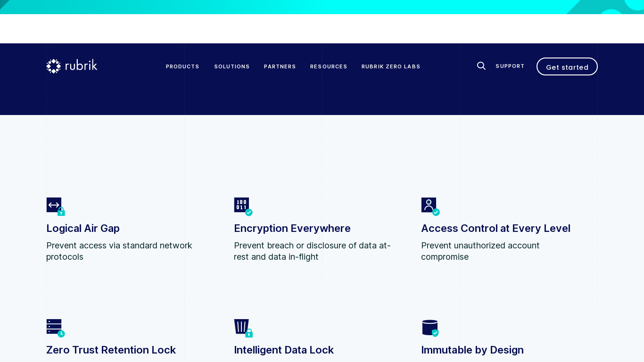The image size is (644, 362).
Task: Click the Zero Trust Retention Lock icon
Action: [x=56, y=328]
